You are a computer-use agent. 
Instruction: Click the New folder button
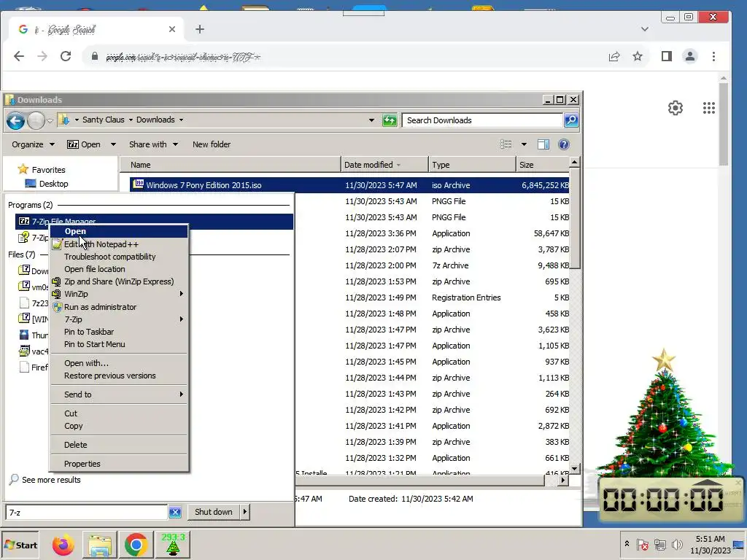212,144
